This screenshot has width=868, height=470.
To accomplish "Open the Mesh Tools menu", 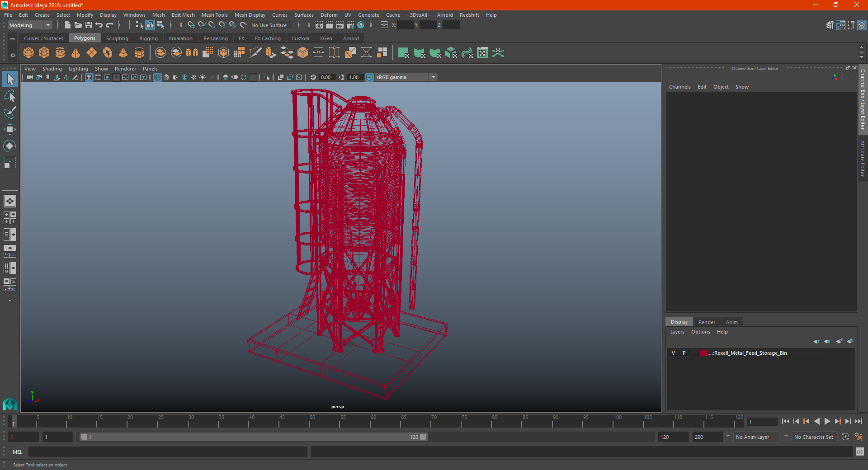I will [x=214, y=15].
